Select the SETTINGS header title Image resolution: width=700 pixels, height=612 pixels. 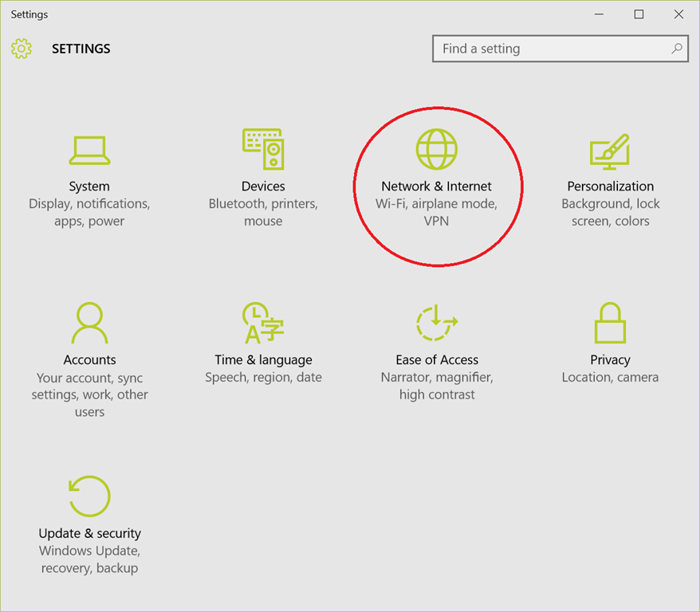click(x=81, y=49)
